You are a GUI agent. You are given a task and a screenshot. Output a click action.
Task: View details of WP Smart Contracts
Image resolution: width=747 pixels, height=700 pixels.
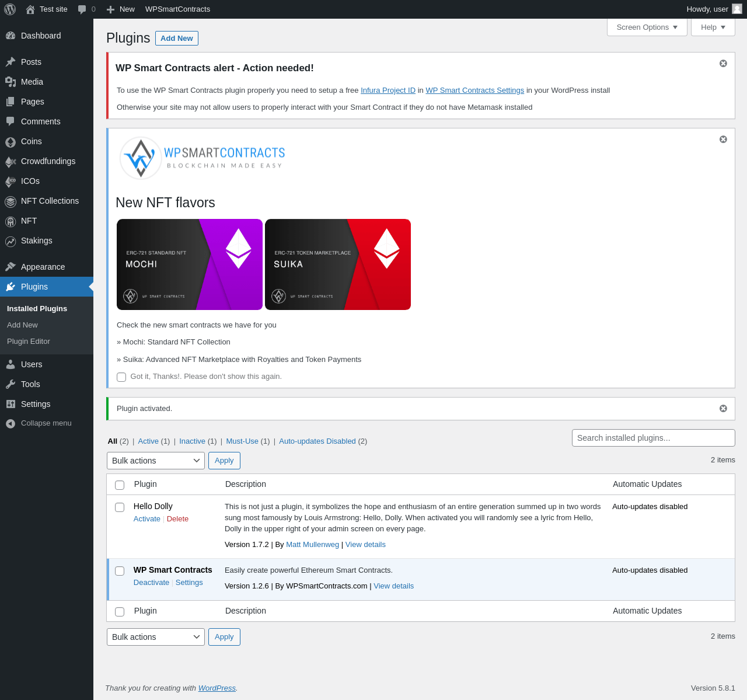pyautogui.click(x=393, y=586)
